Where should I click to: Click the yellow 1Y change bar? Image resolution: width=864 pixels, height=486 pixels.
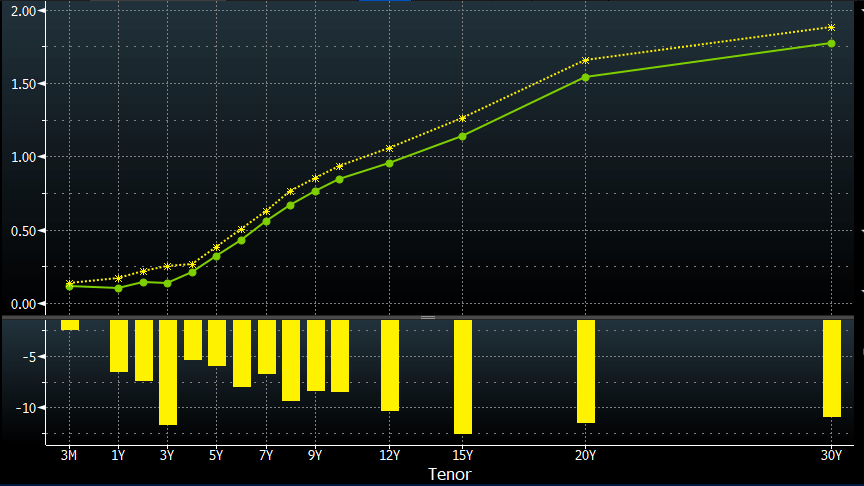pyautogui.click(x=119, y=346)
